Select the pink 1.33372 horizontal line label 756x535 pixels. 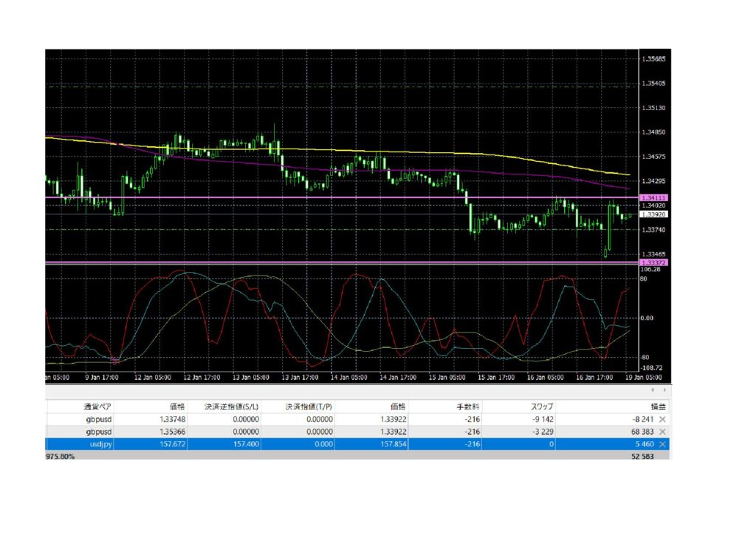(654, 263)
